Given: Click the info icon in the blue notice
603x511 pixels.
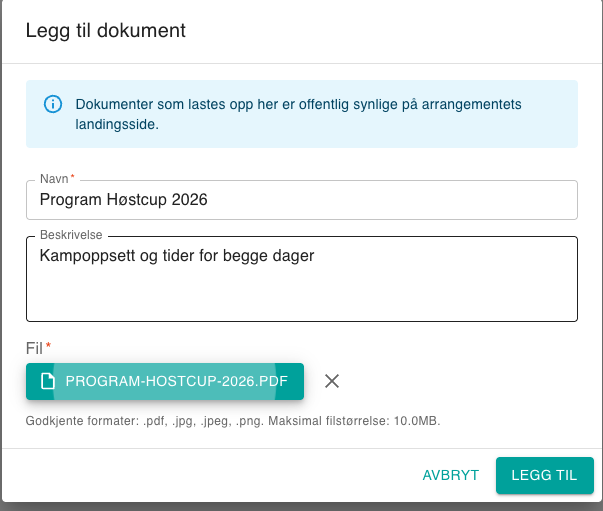Looking at the screenshot, I should (53, 104).
